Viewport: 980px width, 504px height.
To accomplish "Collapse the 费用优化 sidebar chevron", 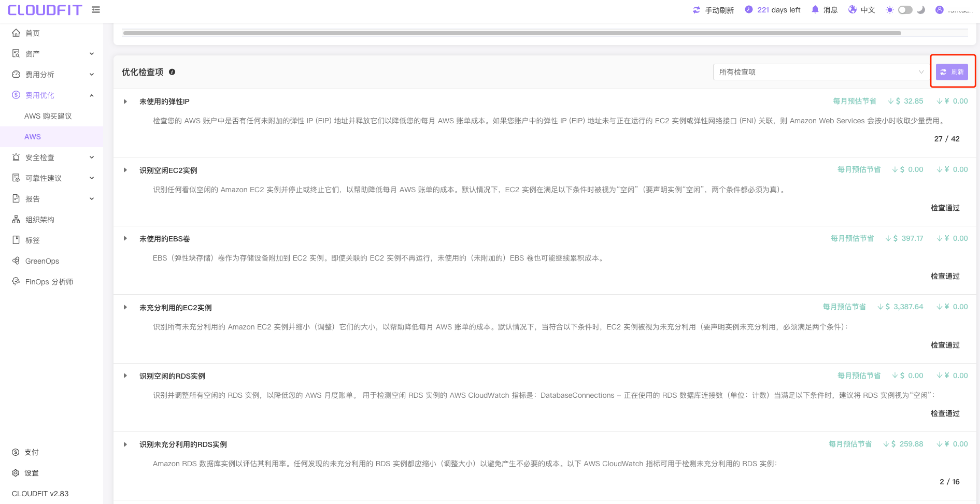I will click(92, 95).
